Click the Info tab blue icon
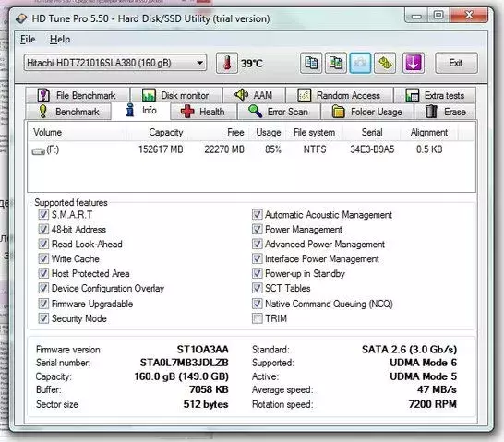This screenshot has height=442, width=504. click(130, 110)
